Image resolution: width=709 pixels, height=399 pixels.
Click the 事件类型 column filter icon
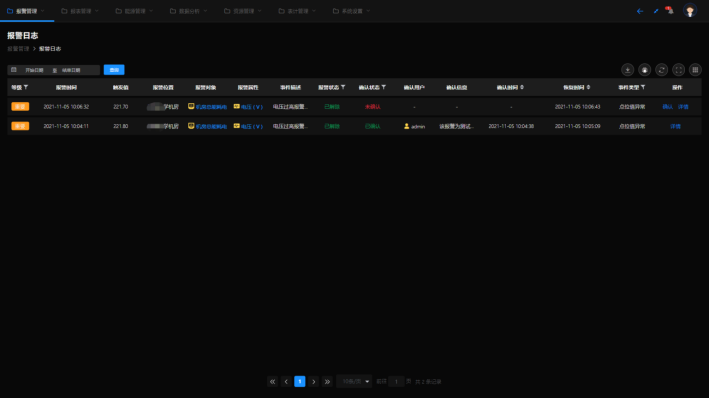[x=643, y=87]
